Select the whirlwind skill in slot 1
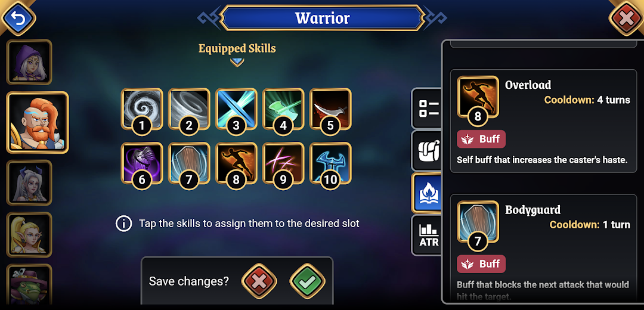Screen dimensions: 644x310 click(142, 109)
